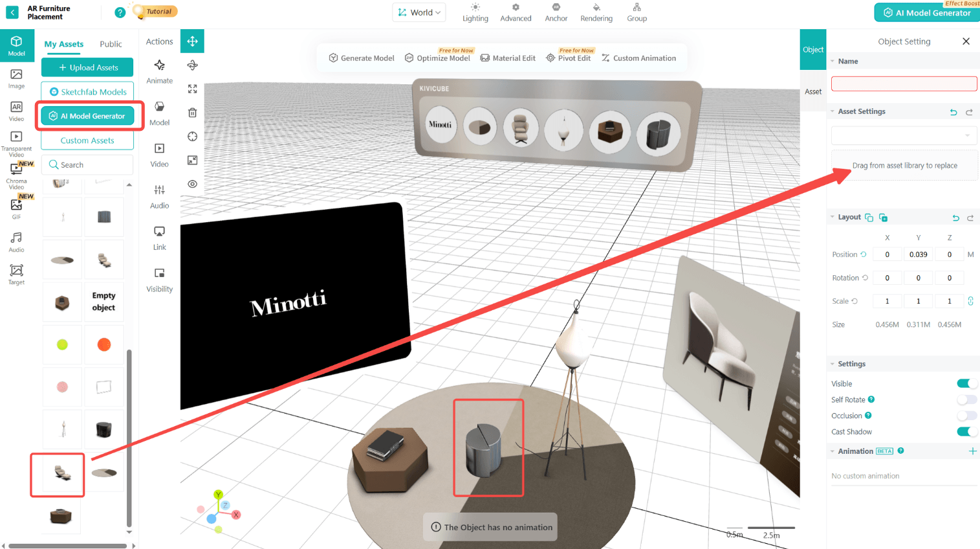Select the Transparent Video category

click(x=16, y=144)
